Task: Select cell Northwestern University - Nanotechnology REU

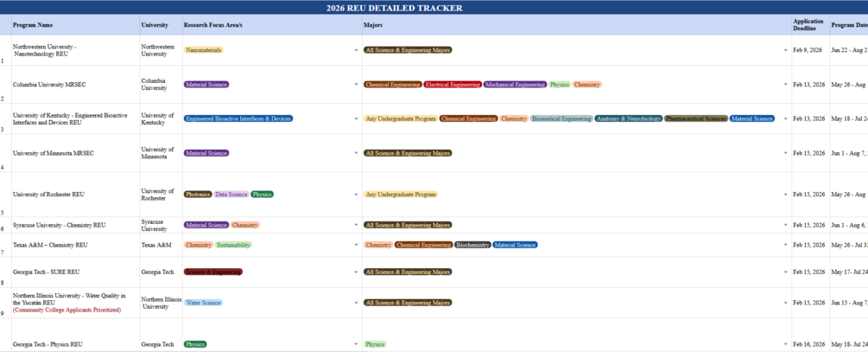Action: pyautogui.click(x=75, y=50)
